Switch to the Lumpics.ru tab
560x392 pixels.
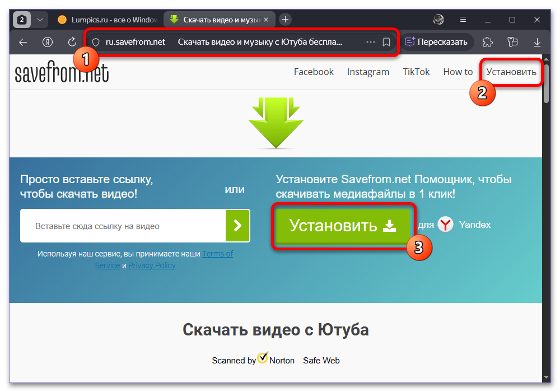[108, 20]
